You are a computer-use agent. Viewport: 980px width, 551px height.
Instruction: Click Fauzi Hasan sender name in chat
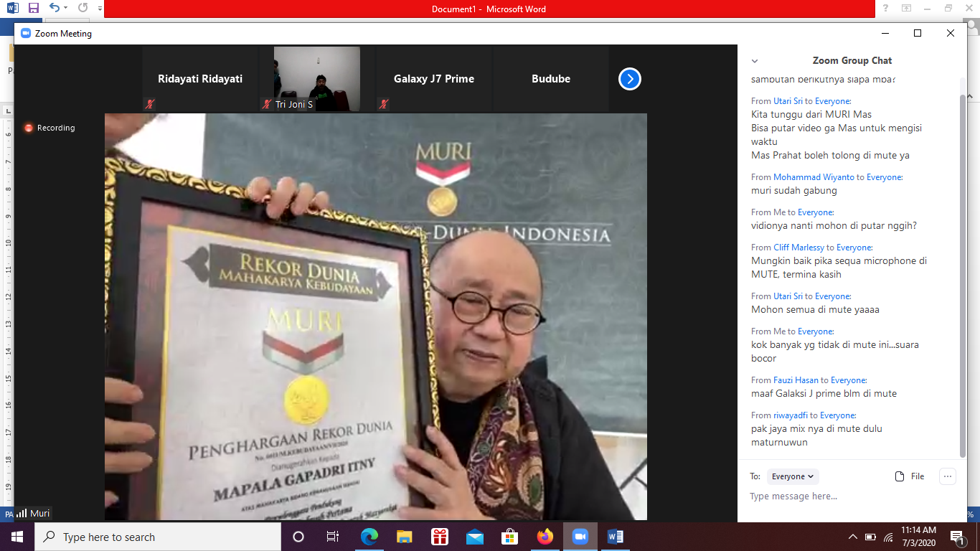coord(796,380)
